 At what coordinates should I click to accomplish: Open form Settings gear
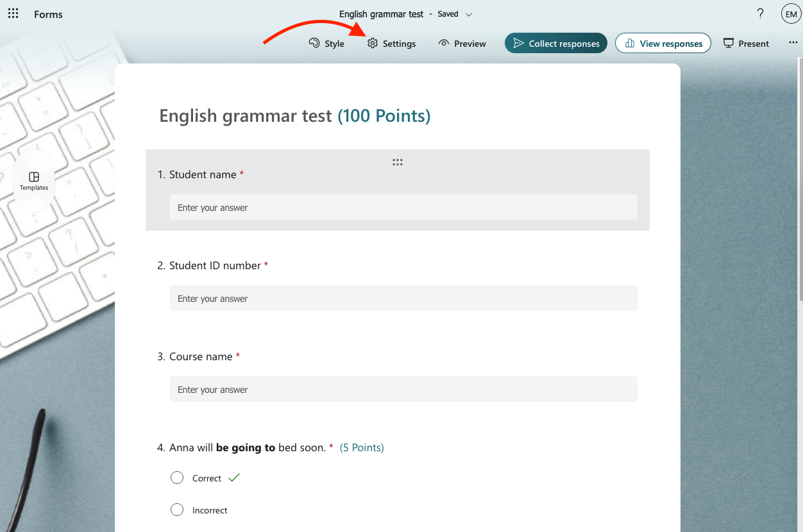391,44
